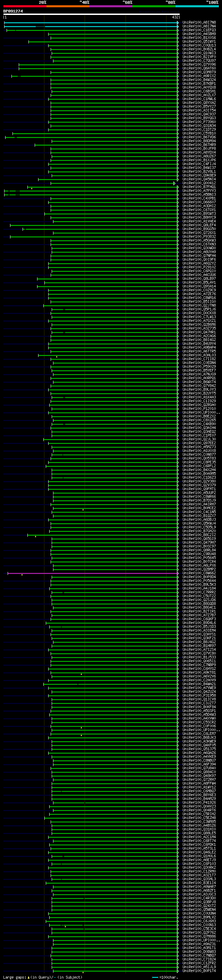Select the UniRef100_A5TSL1 label
This screenshot has height=980, width=222.
199,848
